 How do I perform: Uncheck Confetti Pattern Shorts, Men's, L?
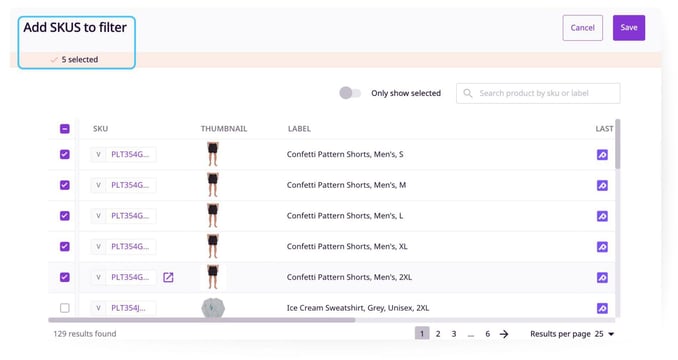pos(65,216)
